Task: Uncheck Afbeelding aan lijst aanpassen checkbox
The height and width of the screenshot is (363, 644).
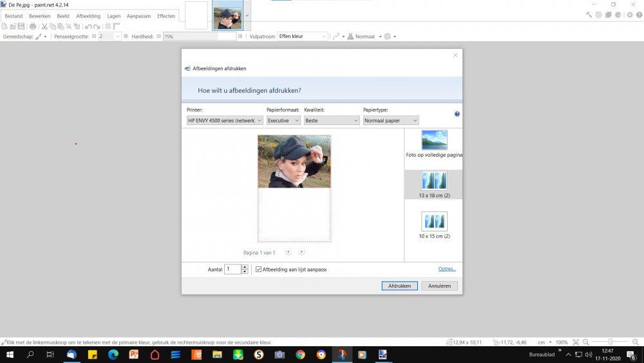Action: point(258,270)
